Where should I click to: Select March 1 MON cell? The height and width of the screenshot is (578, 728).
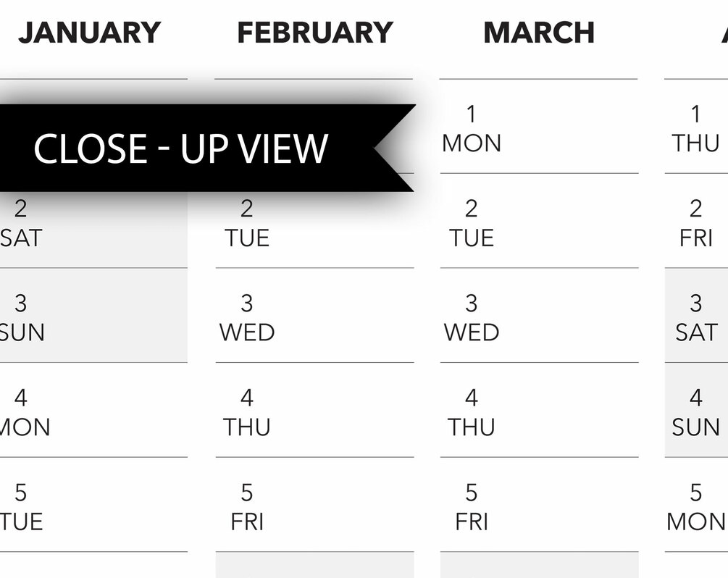coord(539,126)
